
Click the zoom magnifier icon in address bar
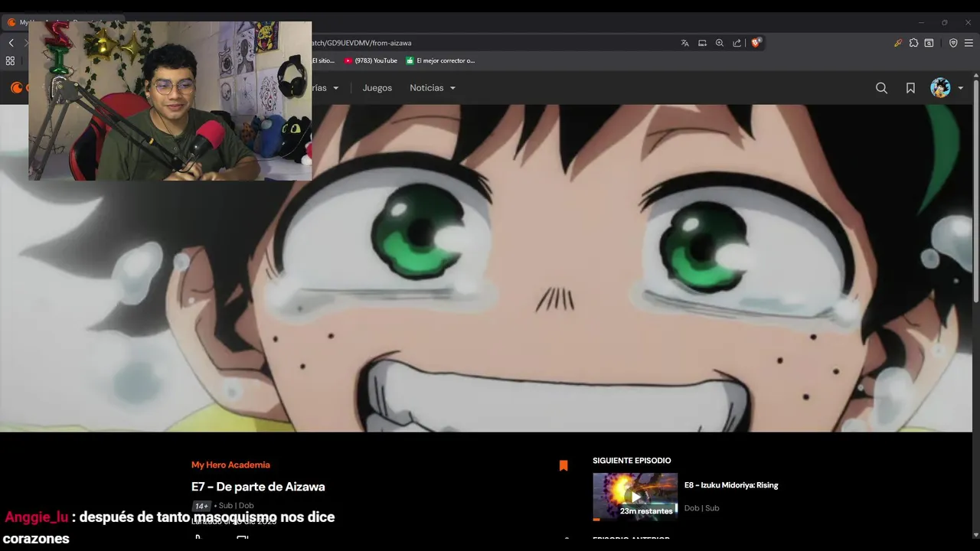tap(720, 43)
